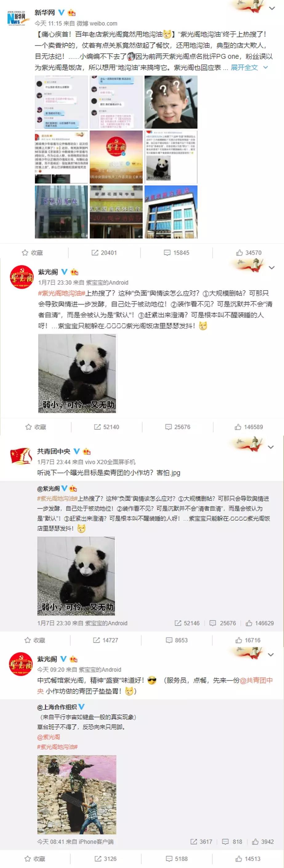This screenshot has height=868, width=284.
Task: Favorite the 共青团中央 post via 收藏
Action: pyautogui.click(x=35, y=640)
